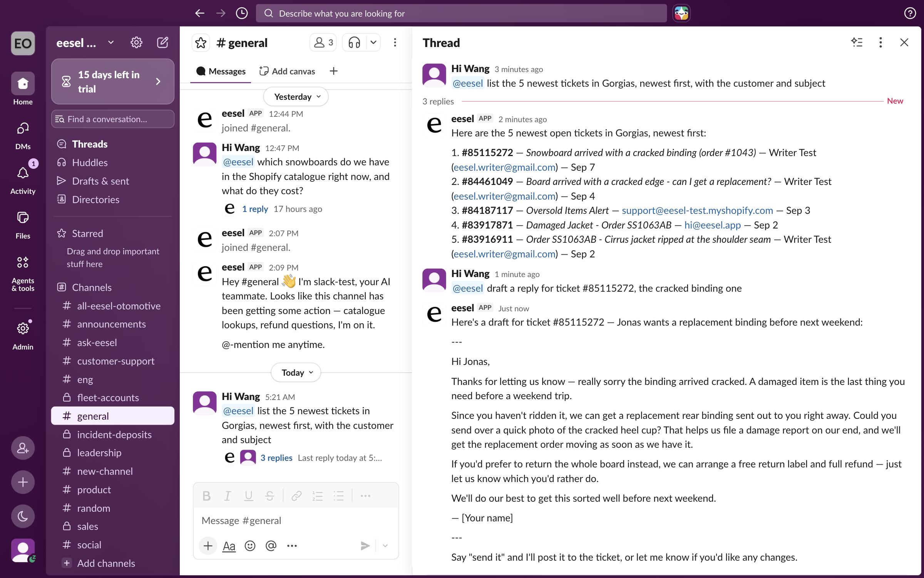Image resolution: width=924 pixels, height=578 pixels.
Task: Open the emoji picker in composer
Action: pos(250,546)
